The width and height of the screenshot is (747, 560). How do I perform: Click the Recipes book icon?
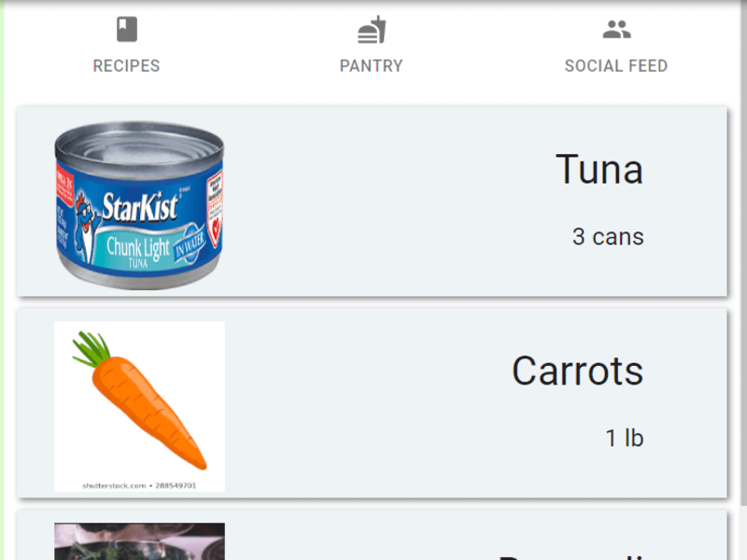pyautogui.click(x=127, y=30)
